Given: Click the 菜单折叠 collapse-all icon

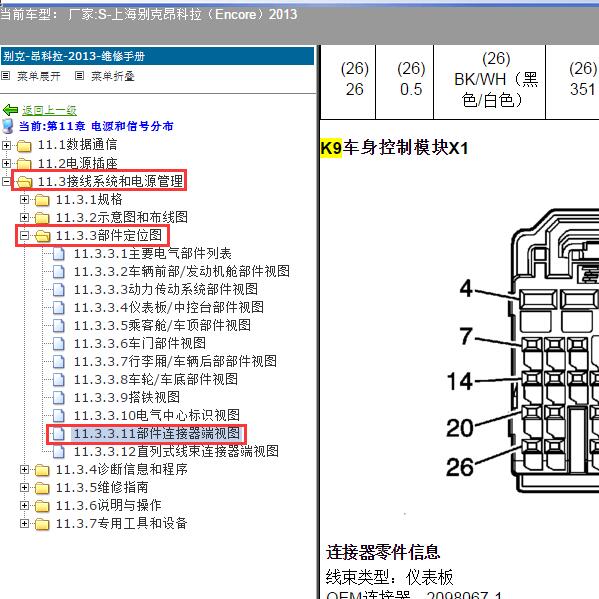Looking at the screenshot, I should coord(79,76).
